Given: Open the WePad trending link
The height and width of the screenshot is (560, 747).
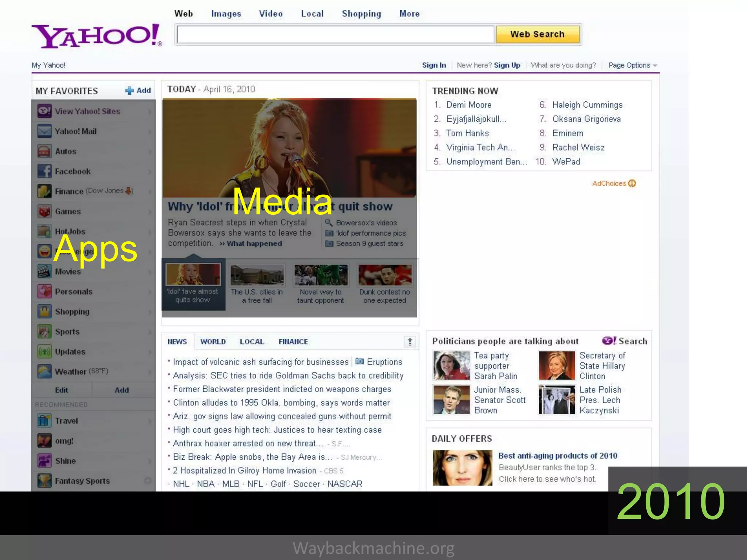Looking at the screenshot, I should pos(566,162).
